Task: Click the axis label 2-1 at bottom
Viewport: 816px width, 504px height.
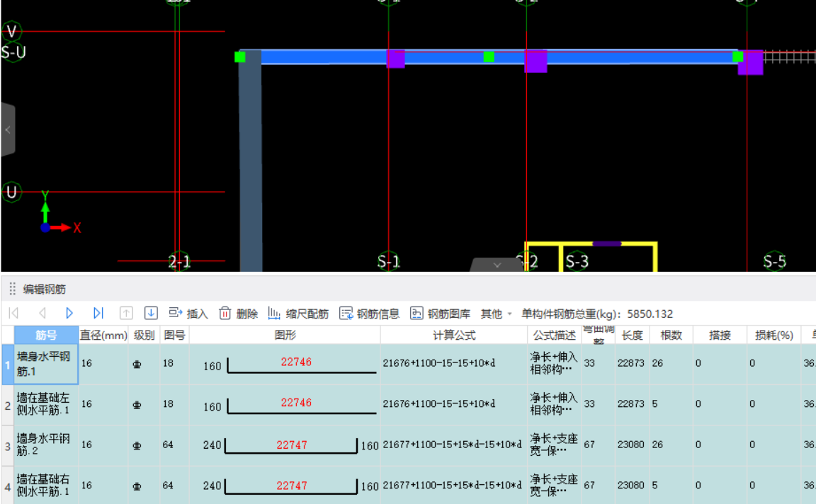Action: tap(179, 261)
